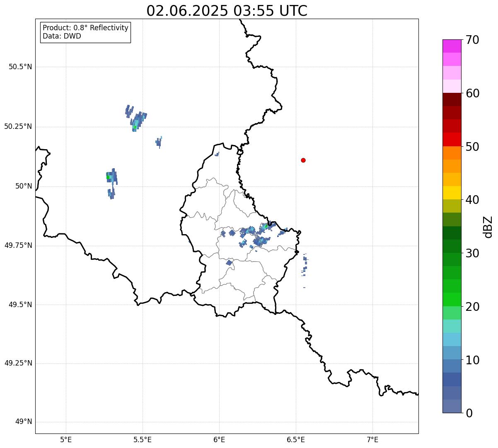Click the colorbar tick label 40

pyautogui.click(x=472, y=200)
